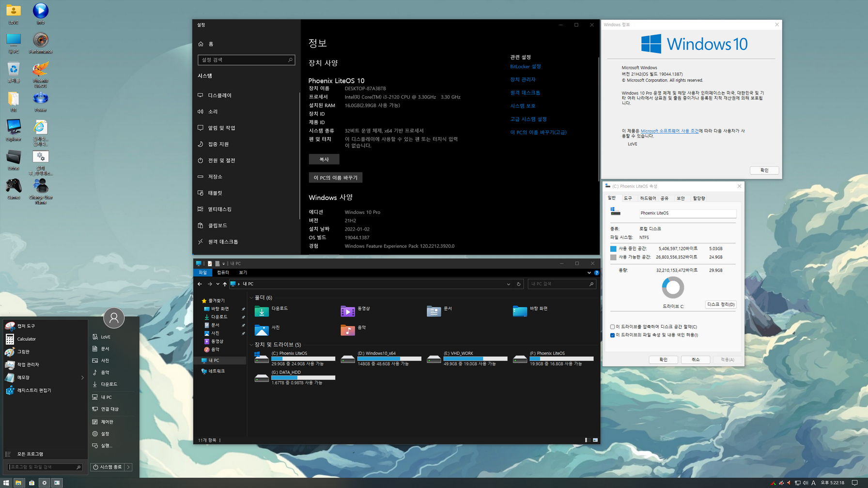Click the 복사 button in Settings

click(324, 159)
